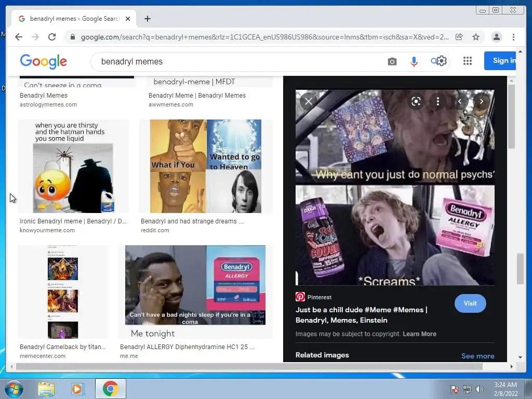Reload the current page
532x399 pixels.
52,37
